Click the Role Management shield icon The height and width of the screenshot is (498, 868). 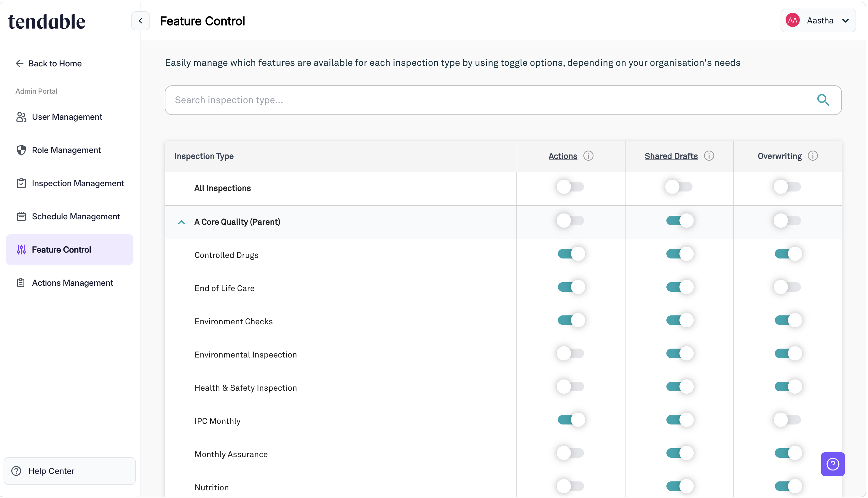point(21,150)
